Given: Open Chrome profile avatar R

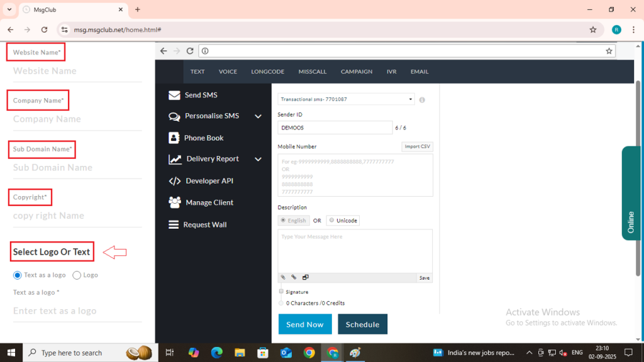Looking at the screenshot, I should [616, 30].
